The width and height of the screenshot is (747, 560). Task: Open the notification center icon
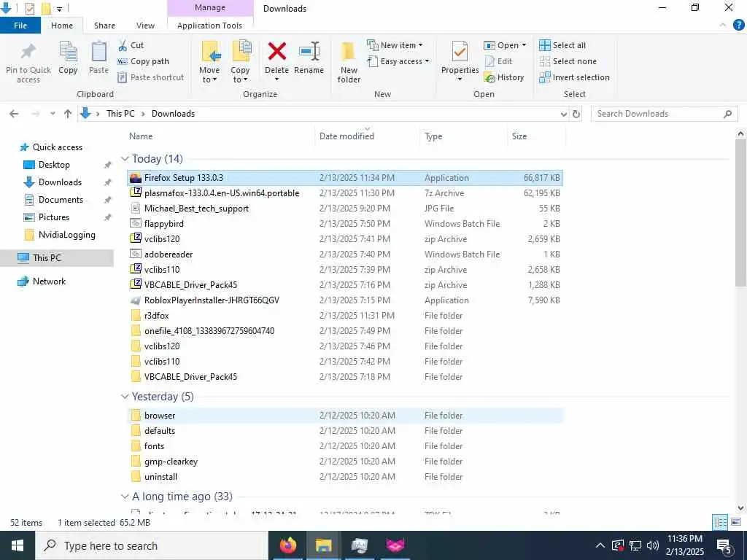[724, 545]
